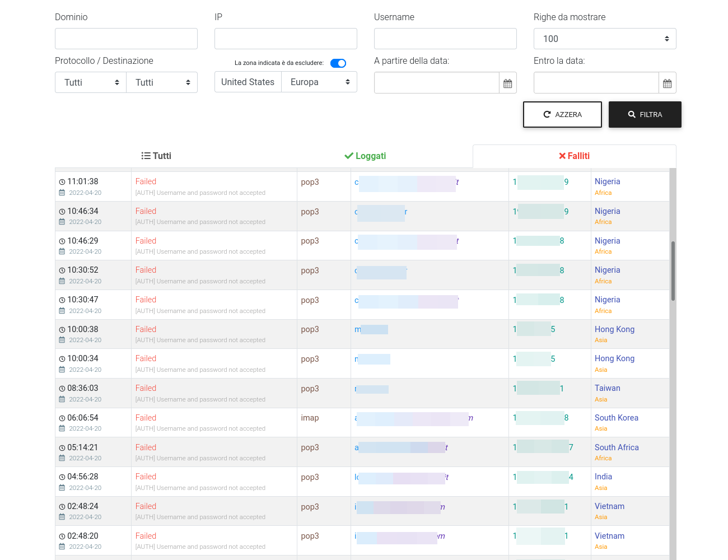
Task: Click the green checkmark icon beside Loggati
Action: [x=349, y=156]
